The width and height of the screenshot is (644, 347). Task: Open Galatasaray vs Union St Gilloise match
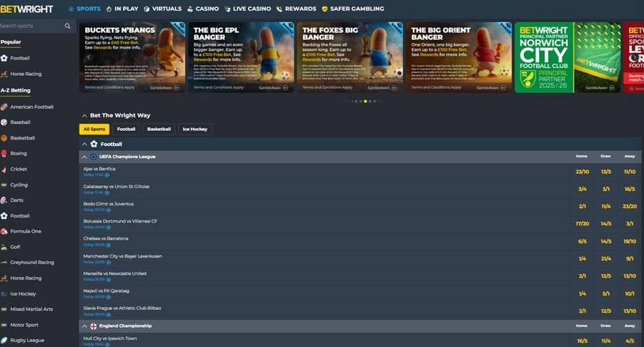click(x=117, y=187)
